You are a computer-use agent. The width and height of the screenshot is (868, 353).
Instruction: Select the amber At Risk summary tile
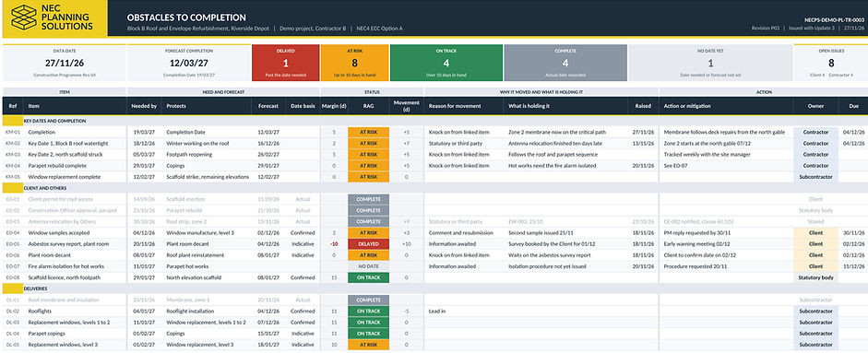click(355, 63)
